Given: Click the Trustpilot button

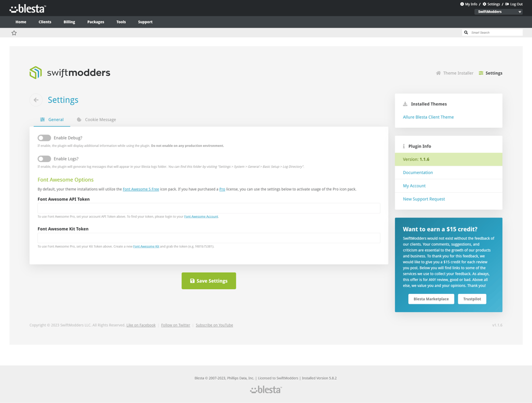Looking at the screenshot, I should (x=472, y=299).
